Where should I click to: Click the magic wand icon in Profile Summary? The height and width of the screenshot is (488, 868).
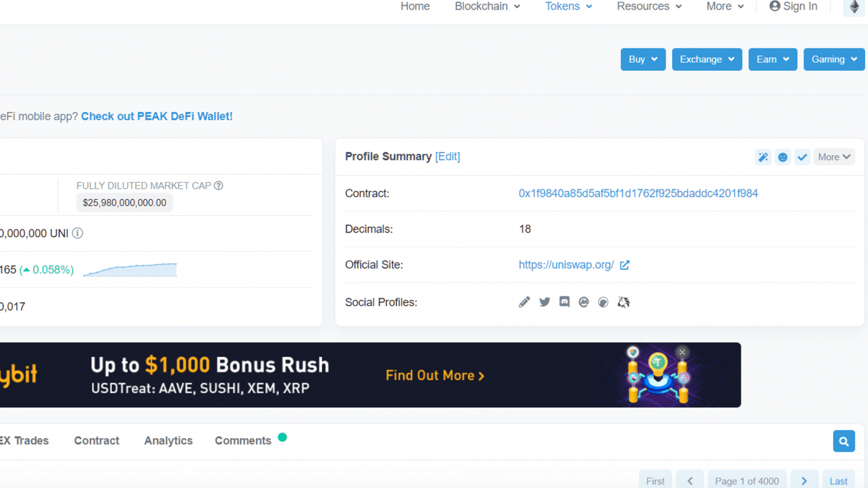pos(763,157)
